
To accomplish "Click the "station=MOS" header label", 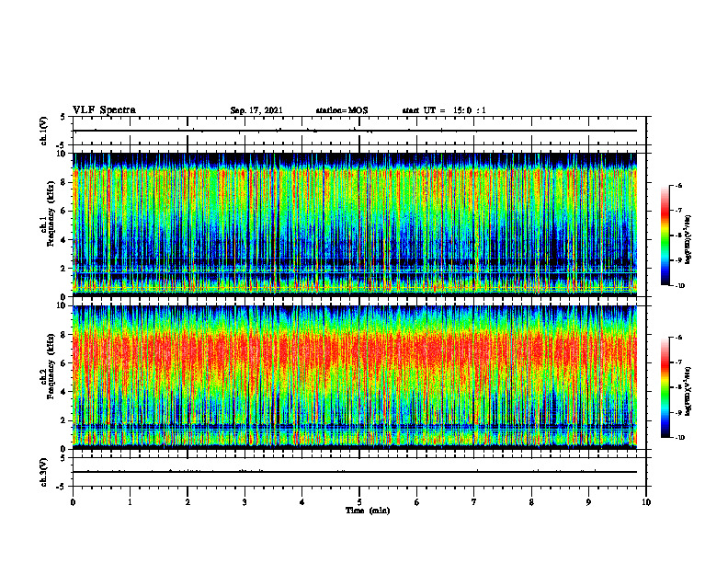I will coord(342,110).
